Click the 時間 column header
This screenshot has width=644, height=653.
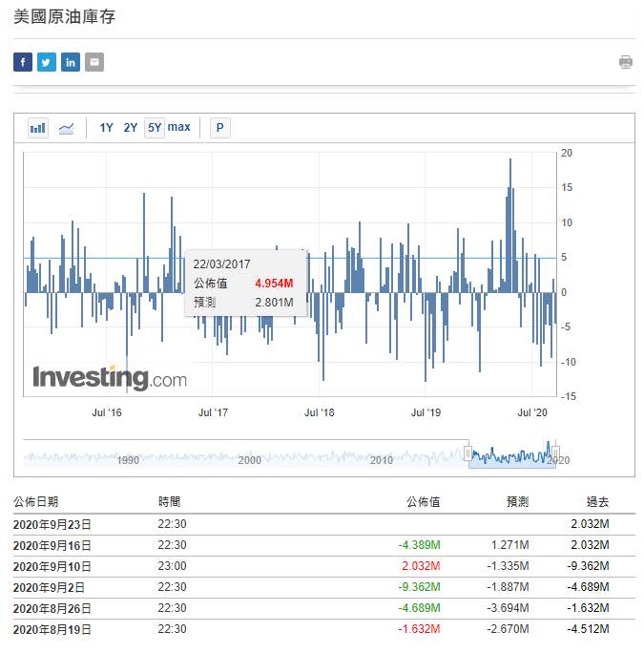click(x=170, y=502)
